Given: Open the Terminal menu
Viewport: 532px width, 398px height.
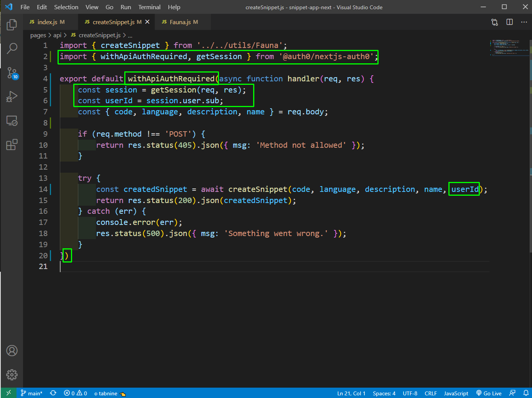Looking at the screenshot, I should [x=149, y=7].
